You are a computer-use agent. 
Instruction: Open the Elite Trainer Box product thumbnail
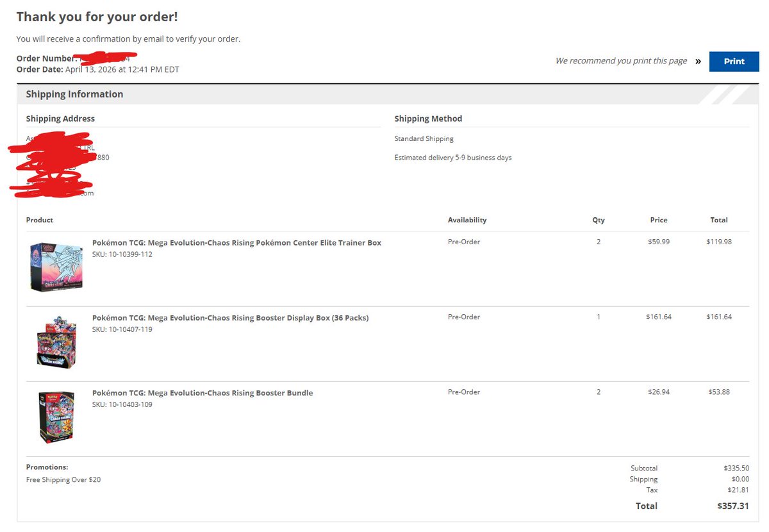point(56,267)
